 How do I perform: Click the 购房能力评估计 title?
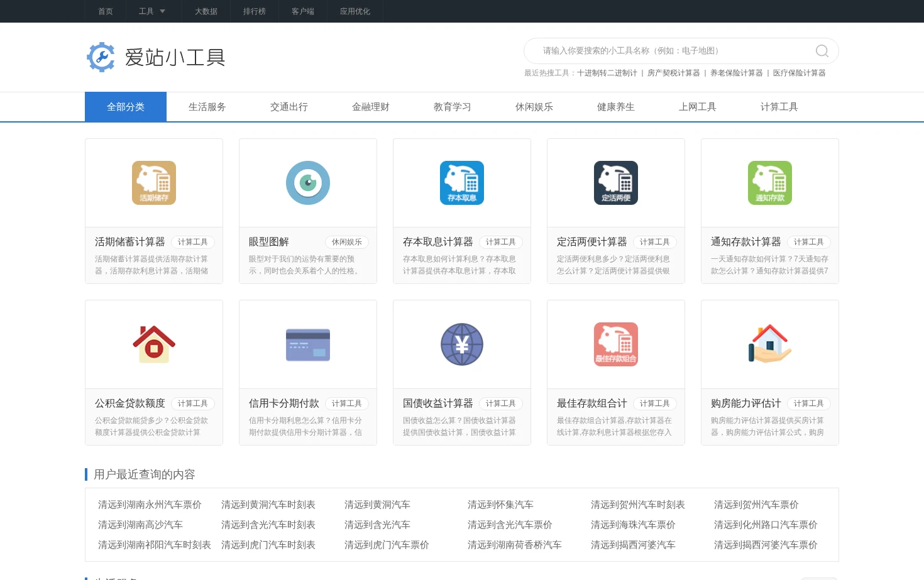click(746, 403)
